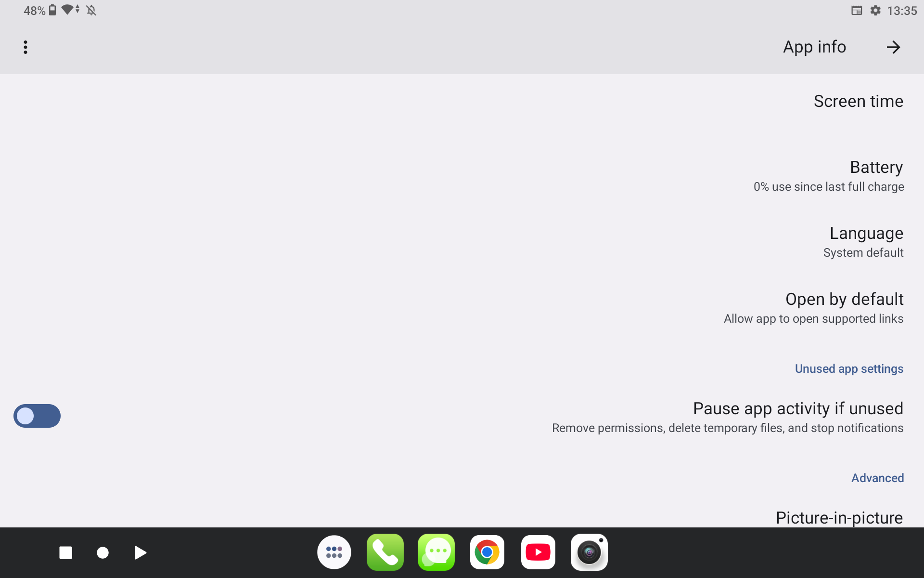Viewport: 924px width, 578px height.
Task: Toggle the stop control in the bottom bar
Action: [66, 552]
